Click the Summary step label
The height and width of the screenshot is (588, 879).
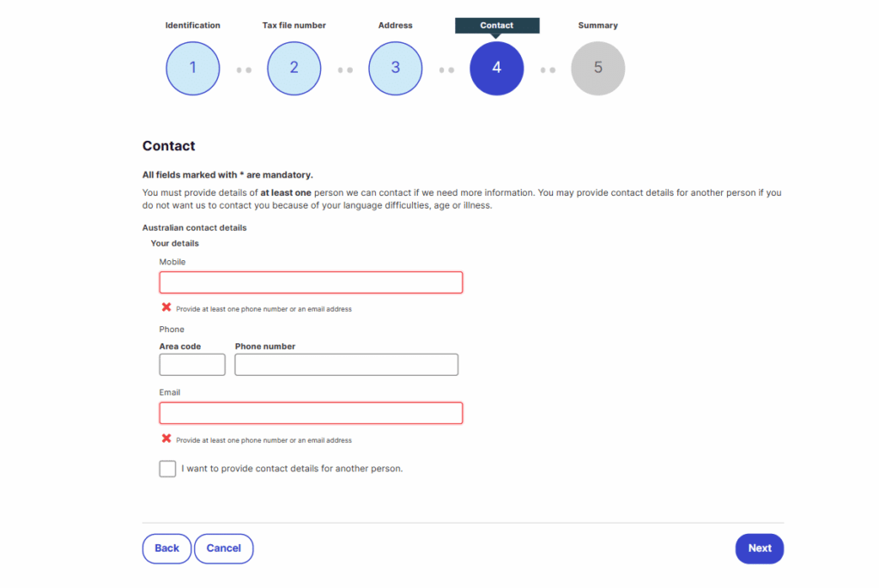[597, 26]
